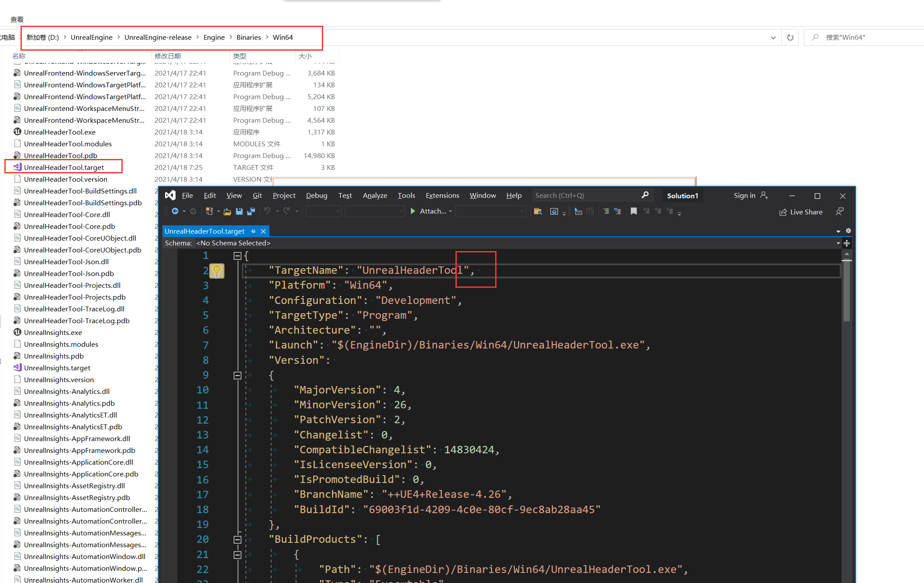Screen dimensions: 924x583
Task: Open the Debug menu
Action: (x=316, y=196)
